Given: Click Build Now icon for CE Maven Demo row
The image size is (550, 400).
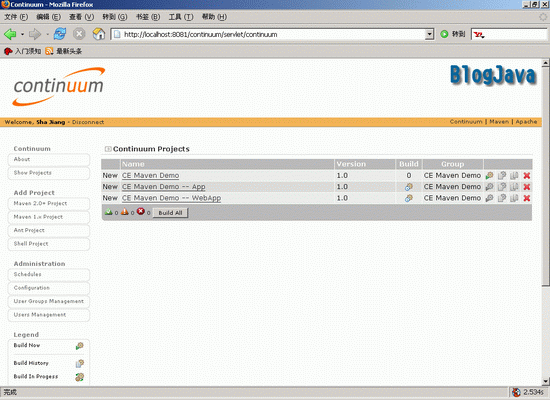Looking at the screenshot, I should point(489,175).
